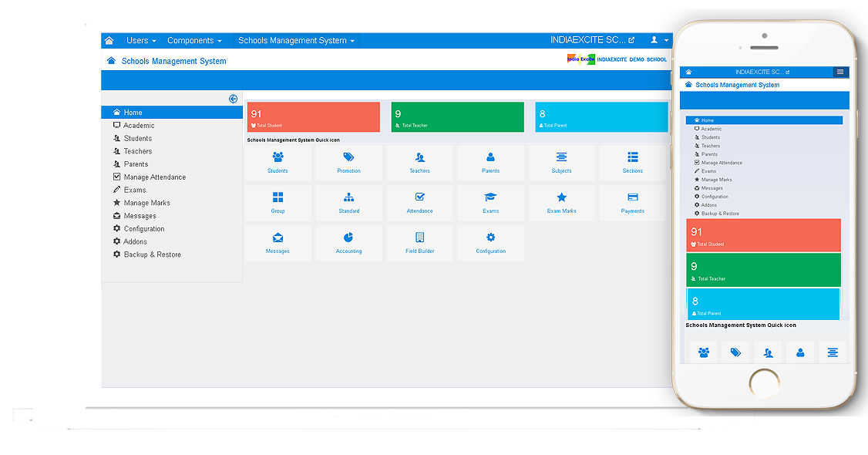
Task: Open the Subjects quick icon tile
Action: [561, 163]
